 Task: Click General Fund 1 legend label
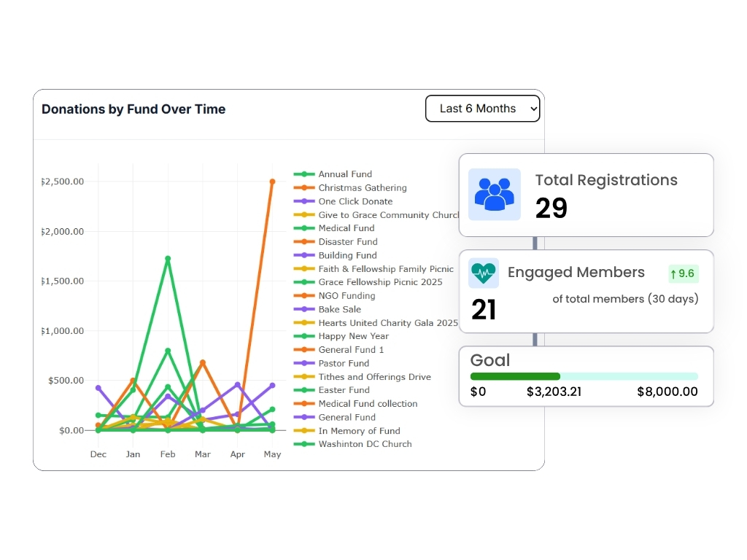pos(351,349)
